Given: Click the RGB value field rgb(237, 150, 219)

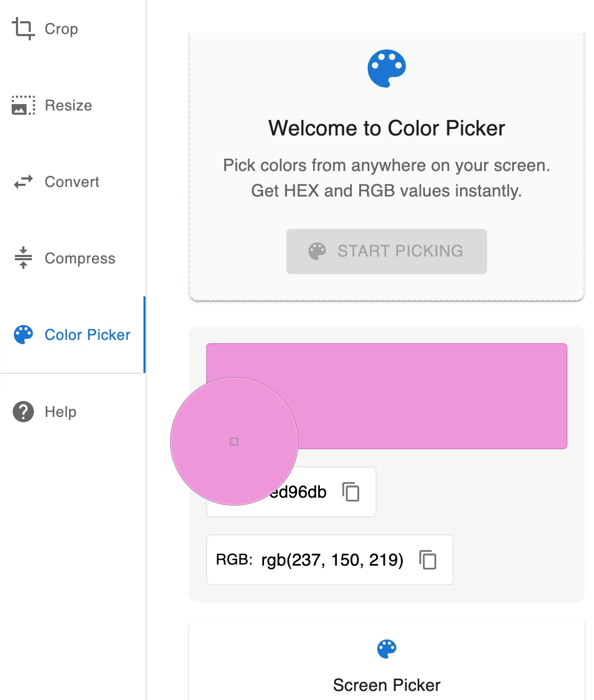Looking at the screenshot, I should tap(330, 560).
